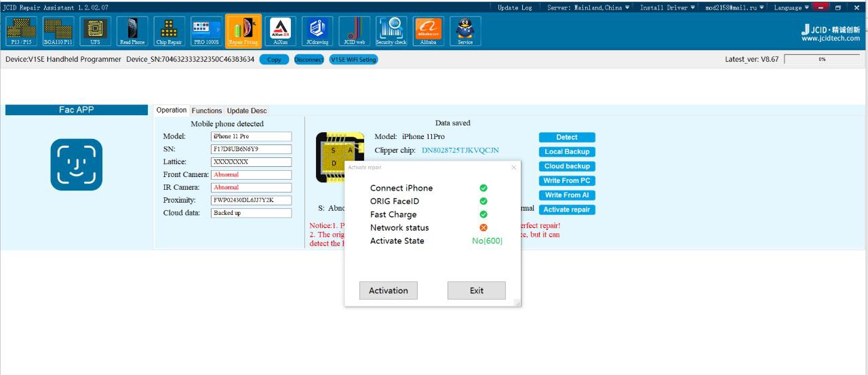Expand the Language dropdown
This screenshot has height=375, width=868.
tap(791, 7)
